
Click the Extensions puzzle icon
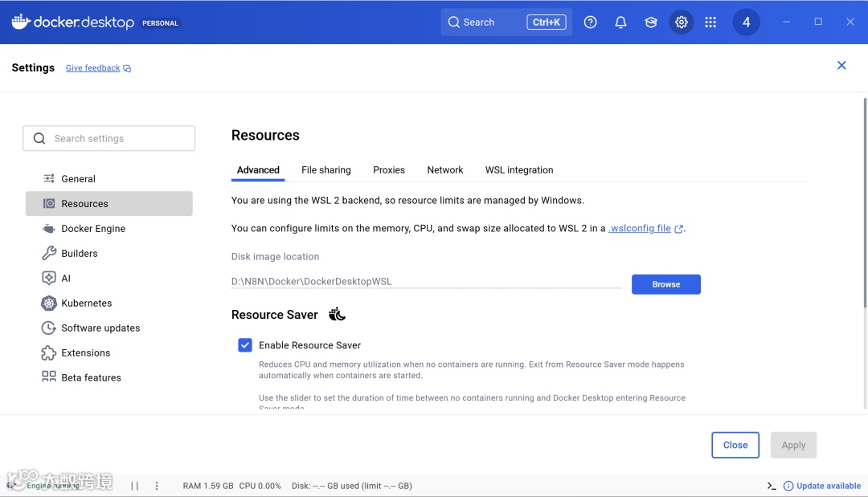point(49,352)
